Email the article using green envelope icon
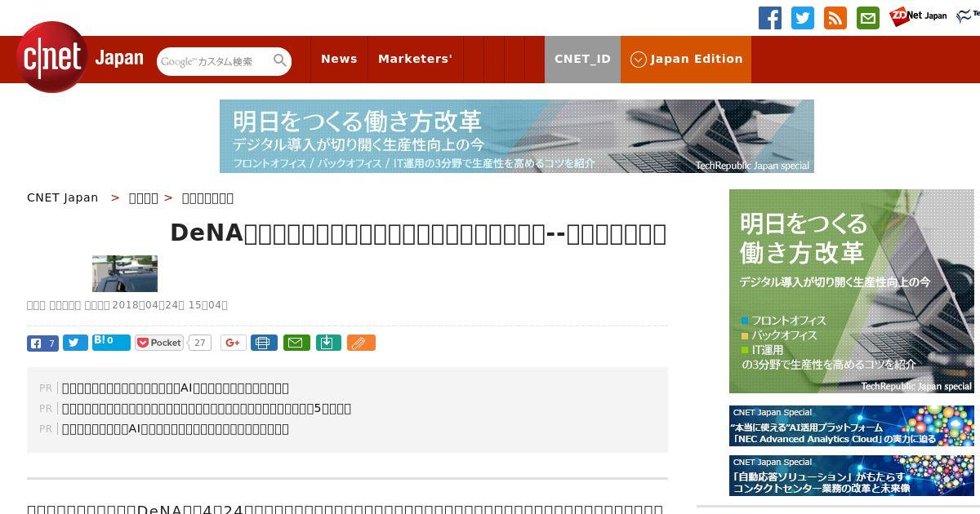 [296, 343]
